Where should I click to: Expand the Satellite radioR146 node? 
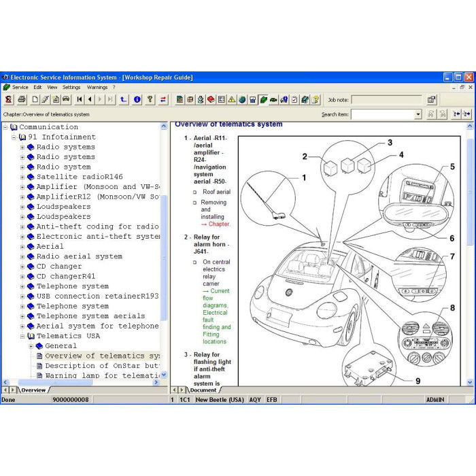coord(22,177)
